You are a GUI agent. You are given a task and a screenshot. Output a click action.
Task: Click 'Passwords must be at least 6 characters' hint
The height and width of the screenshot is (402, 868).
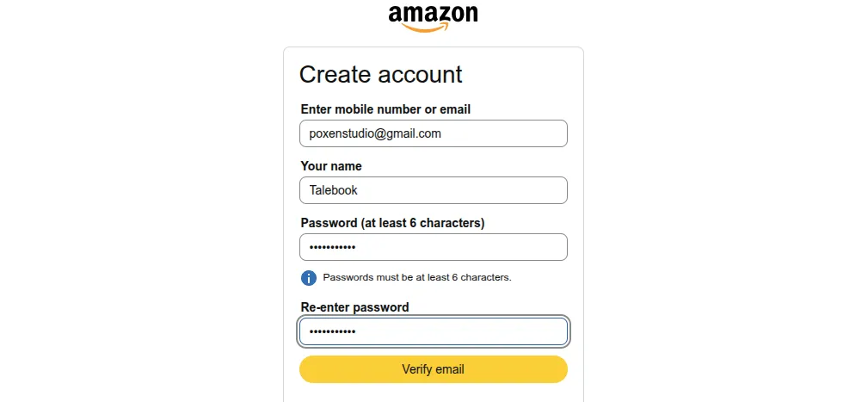pyautogui.click(x=417, y=278)
